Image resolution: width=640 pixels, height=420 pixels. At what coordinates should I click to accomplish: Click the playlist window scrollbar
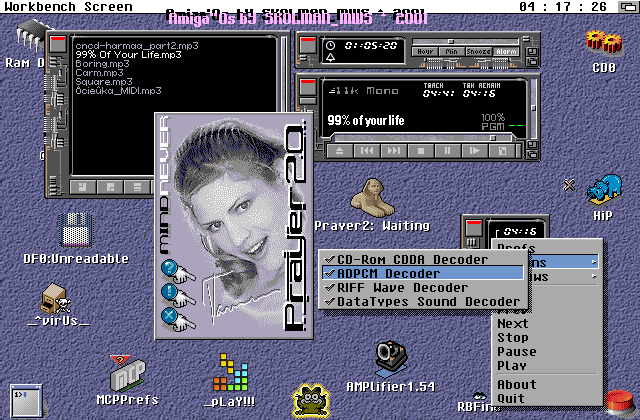tap(283, 73)
